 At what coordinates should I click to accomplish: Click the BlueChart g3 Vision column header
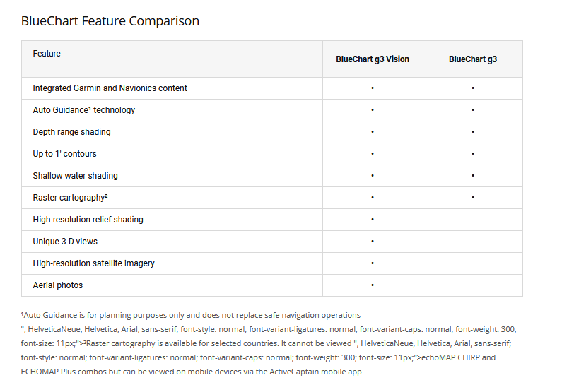[x=373, y=59]
